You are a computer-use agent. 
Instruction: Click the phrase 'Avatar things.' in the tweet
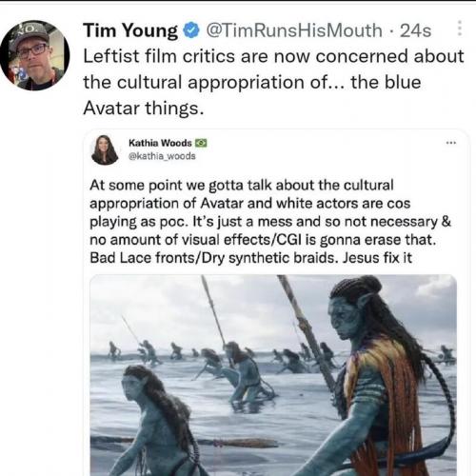pos(144,109)
